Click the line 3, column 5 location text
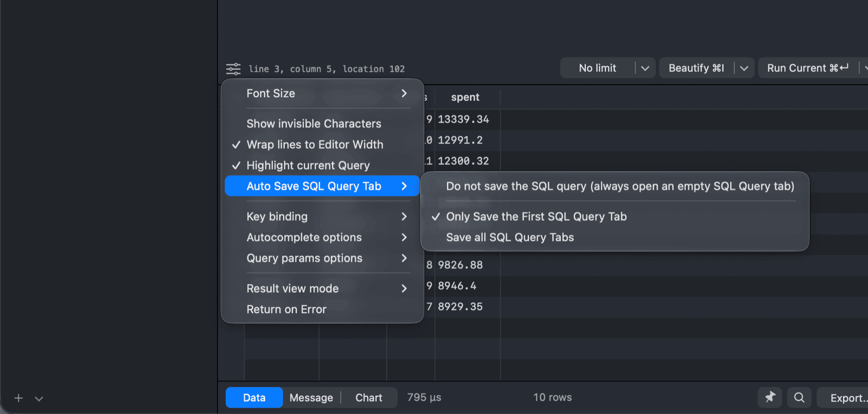The height and width of the screenshot is (414, 868). (327, 69)
